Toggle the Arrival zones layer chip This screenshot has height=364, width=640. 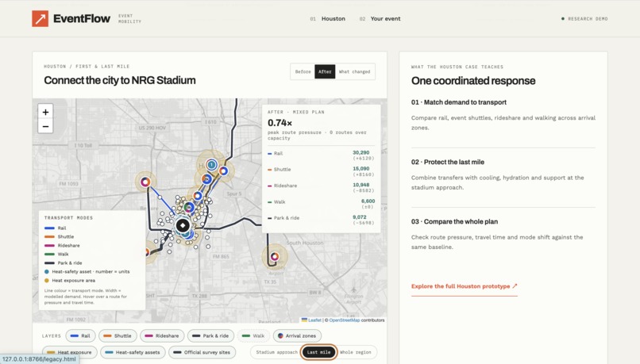point(297,336)
